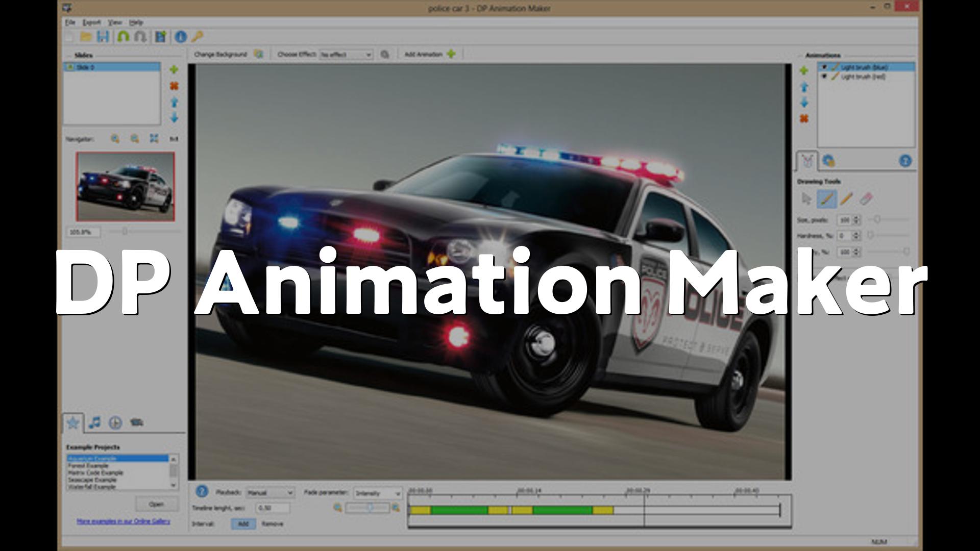Click the Change Background image icon
Image resolution: width=980 pixels, height=551 pixels.
tap(259, 54)
